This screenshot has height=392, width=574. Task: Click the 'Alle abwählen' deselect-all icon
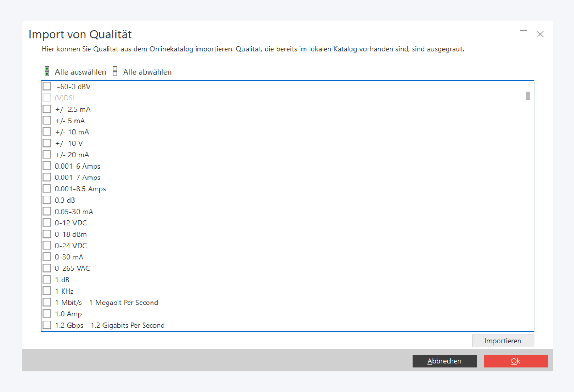coord(115,71)
